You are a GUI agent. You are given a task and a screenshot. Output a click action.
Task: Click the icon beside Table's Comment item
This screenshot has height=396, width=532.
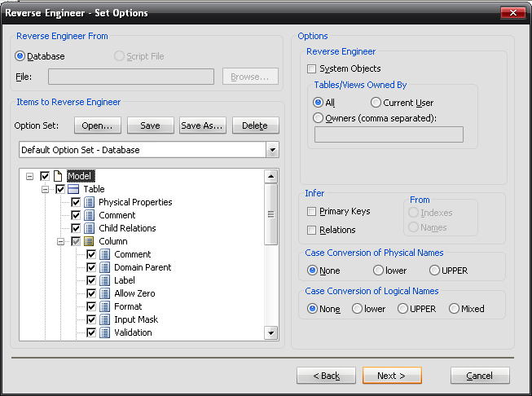[90, 215]
